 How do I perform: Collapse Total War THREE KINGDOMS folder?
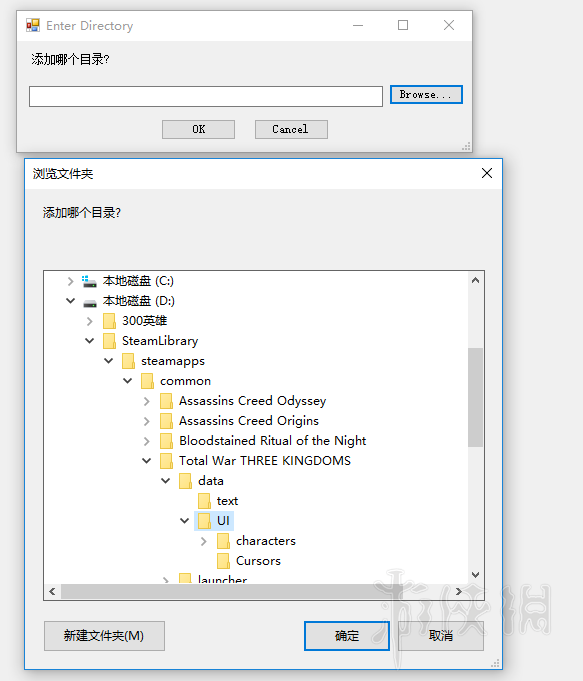pos(147,461)
